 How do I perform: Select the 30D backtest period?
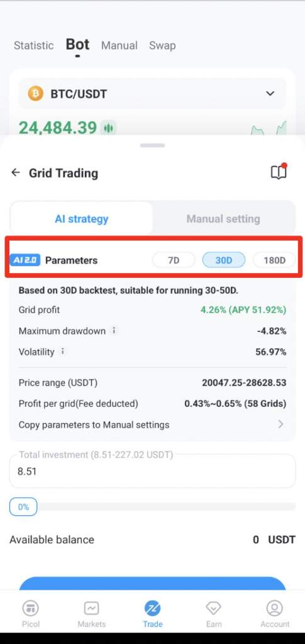224,260
